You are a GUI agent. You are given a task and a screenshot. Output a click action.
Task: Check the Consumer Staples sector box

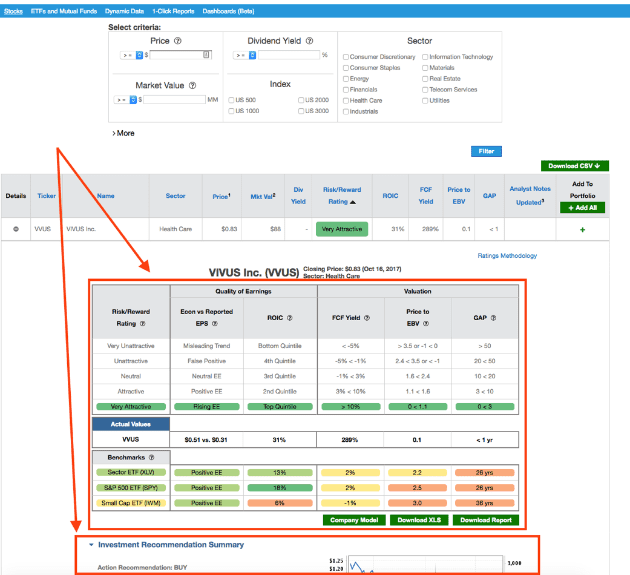346,68
